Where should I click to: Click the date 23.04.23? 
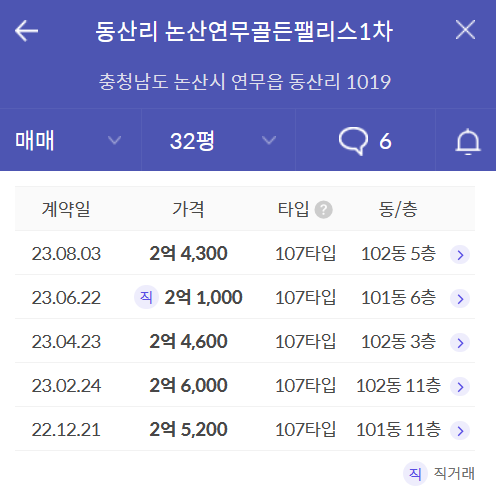(x=66, y=342)
